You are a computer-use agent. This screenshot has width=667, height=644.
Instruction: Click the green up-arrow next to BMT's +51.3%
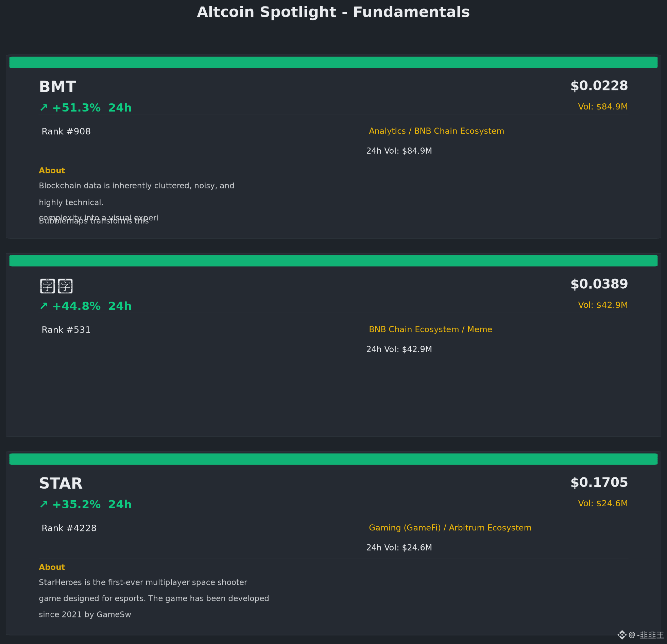44,108
